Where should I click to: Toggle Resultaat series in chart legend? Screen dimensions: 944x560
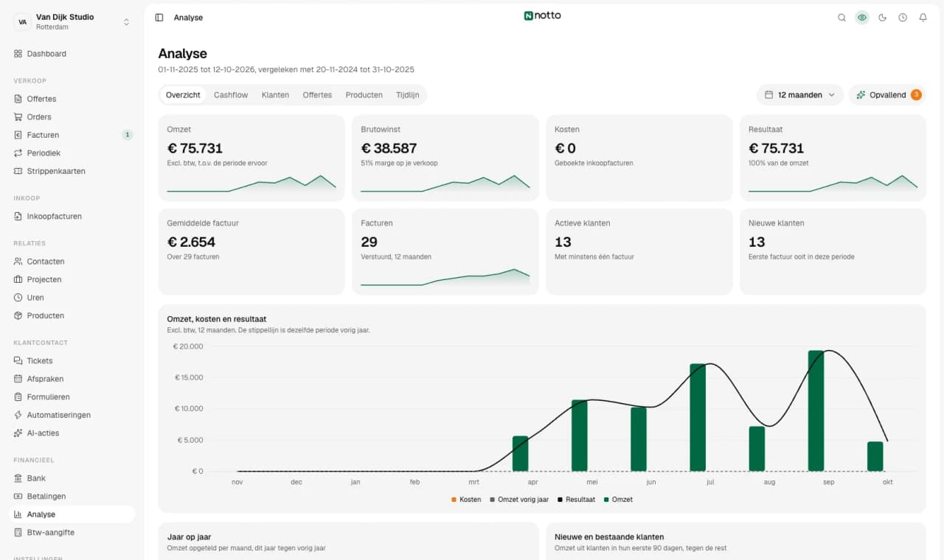pos(577,500)
